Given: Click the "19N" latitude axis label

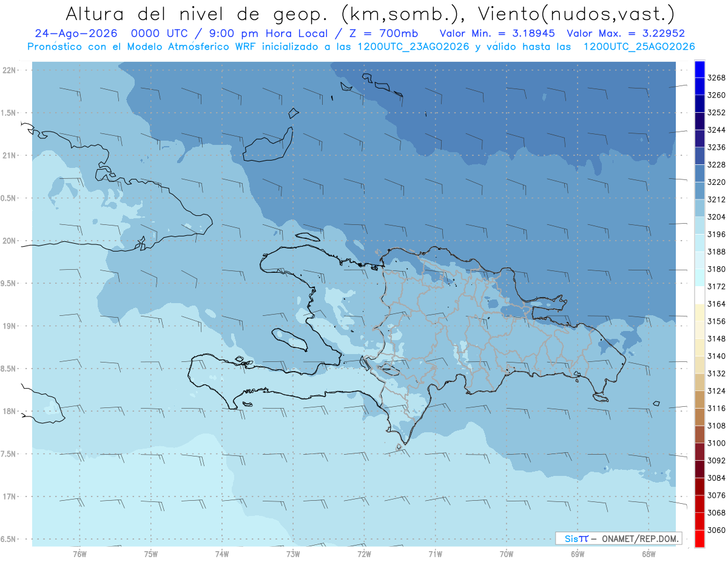Looking at the screenshot, I should tap(10, 326).
